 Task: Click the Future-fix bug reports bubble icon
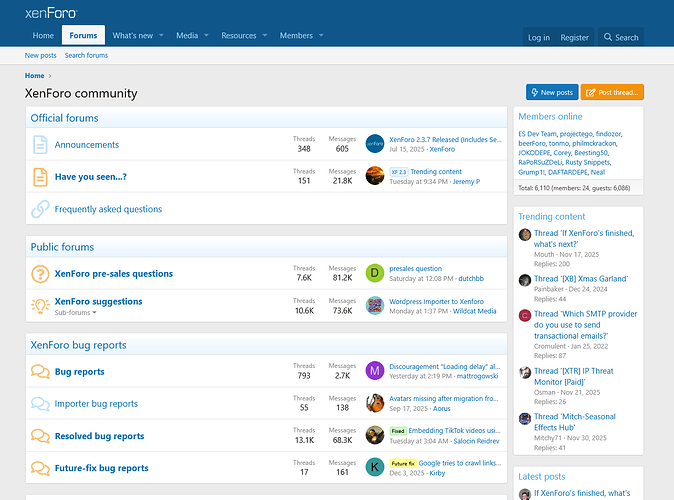[x=40, y=468]
